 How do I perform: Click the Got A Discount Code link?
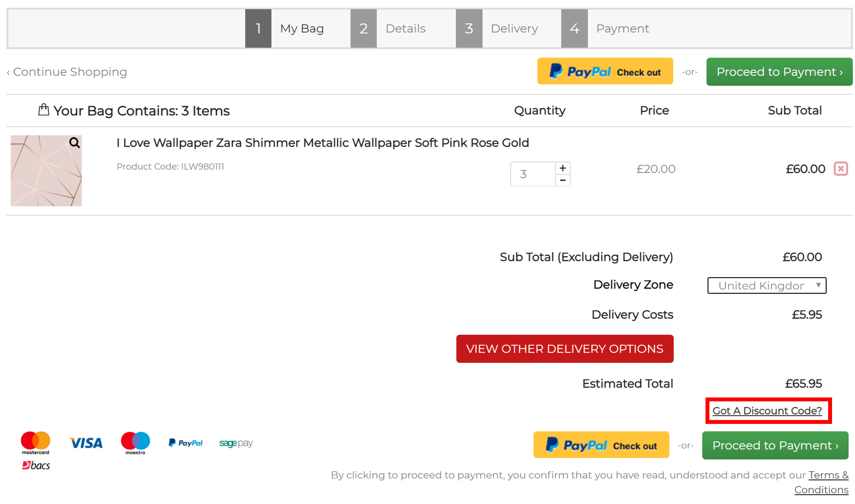pos(767,410)
